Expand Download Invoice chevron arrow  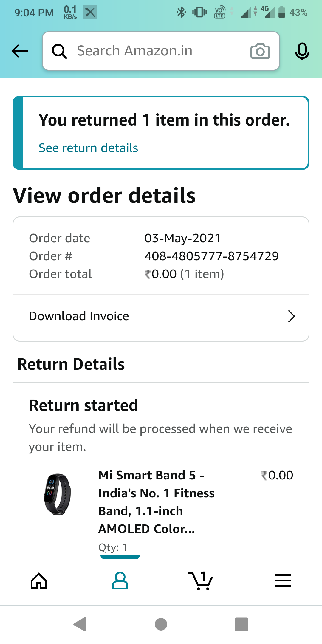click(x=291, y=316)
